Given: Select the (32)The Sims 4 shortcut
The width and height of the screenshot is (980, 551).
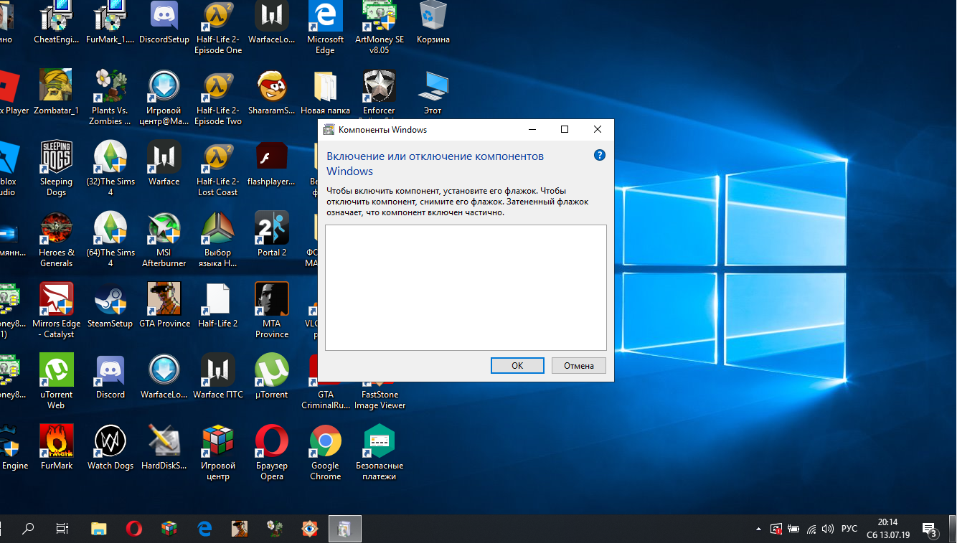Looking at the screenshot, I should [x=110, y=169].
